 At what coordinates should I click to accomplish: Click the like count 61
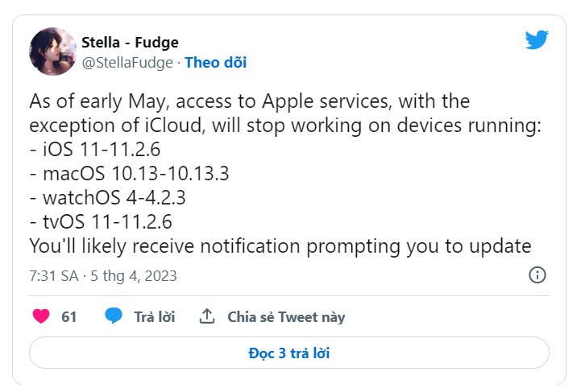69,317
